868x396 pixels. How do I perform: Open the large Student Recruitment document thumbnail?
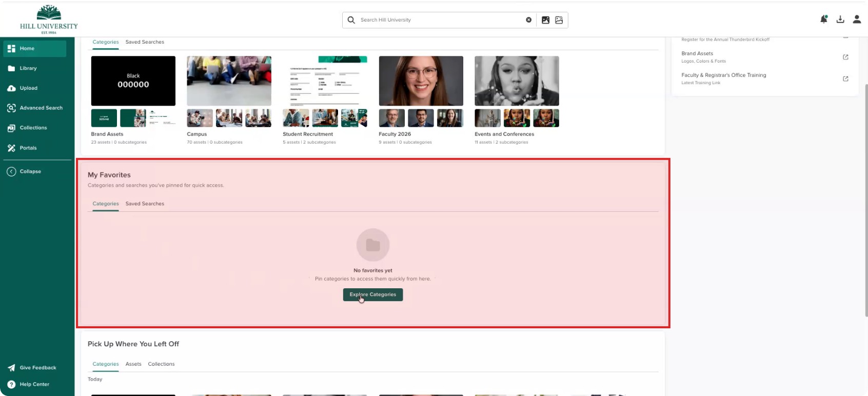coord(325,81)
